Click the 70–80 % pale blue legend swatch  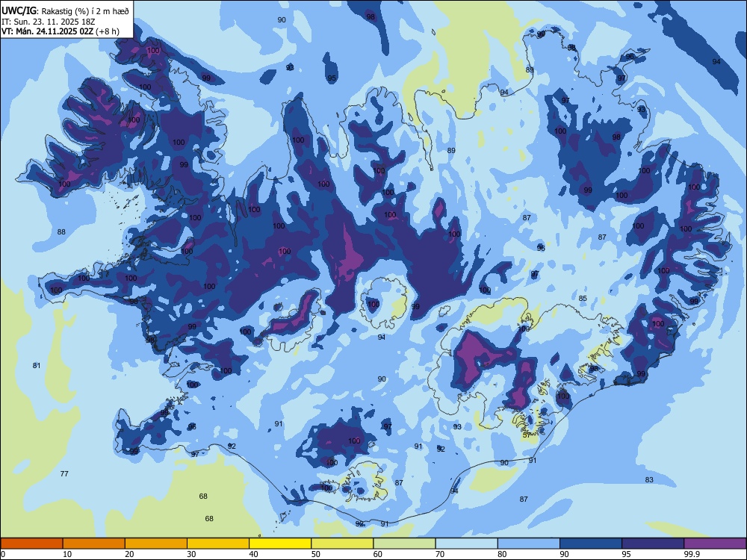tap(466, 544)
